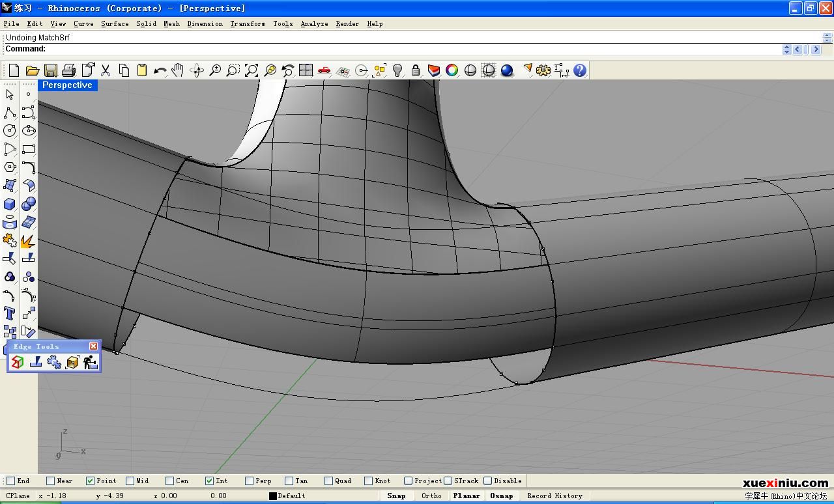The height and width of the screenshot is (504, 834).
Task: Enable the Cen object snap checkbox
Action: 170,481
